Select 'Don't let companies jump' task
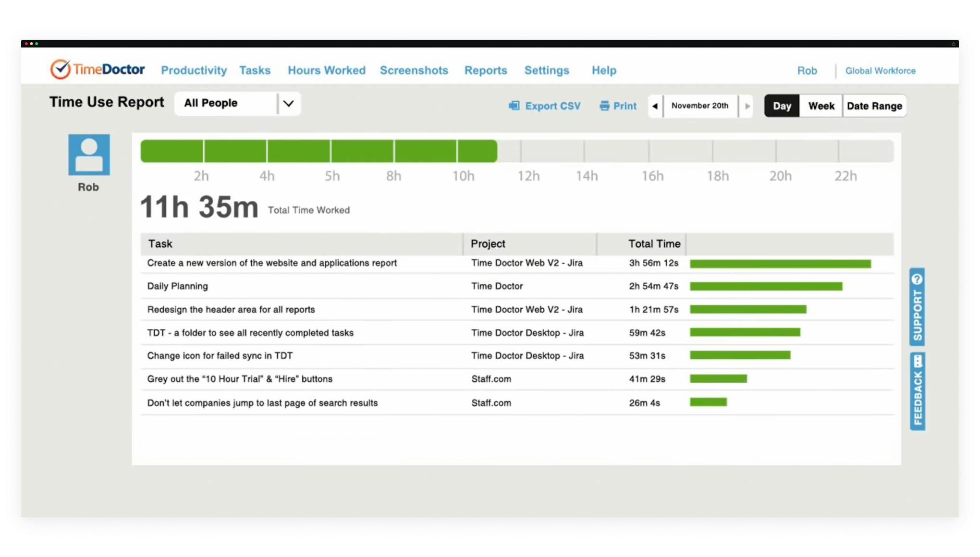 [262, 403]
